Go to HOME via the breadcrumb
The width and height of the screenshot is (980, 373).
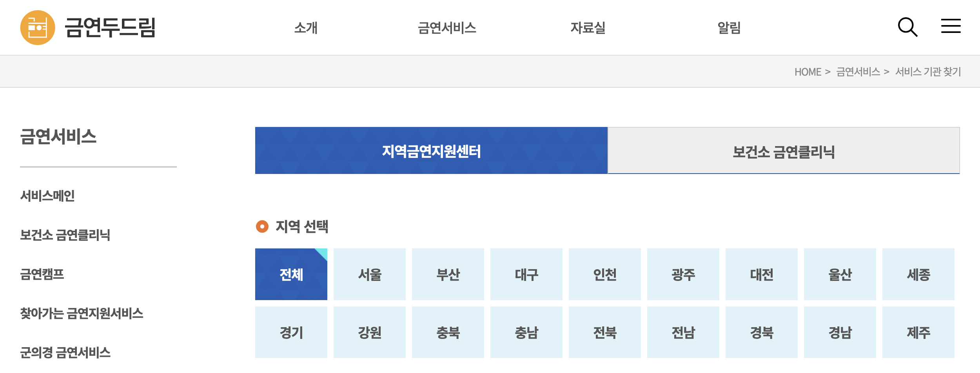[808, 71]
